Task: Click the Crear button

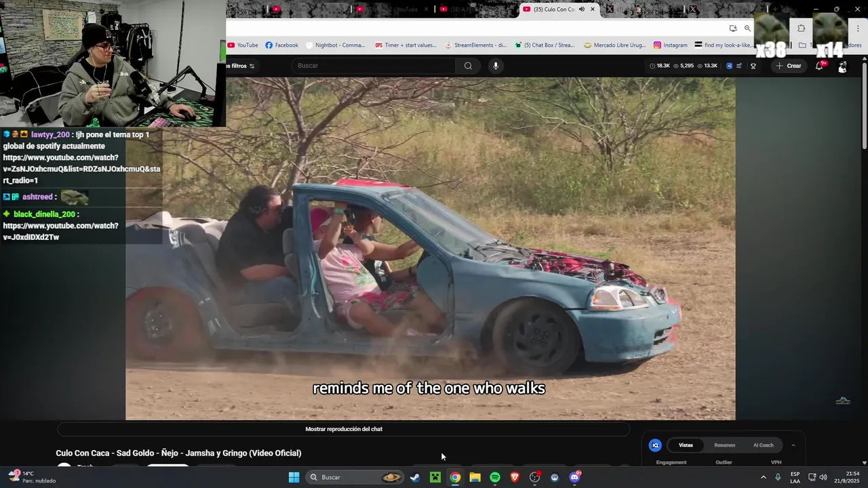Action: pos(789,66)
